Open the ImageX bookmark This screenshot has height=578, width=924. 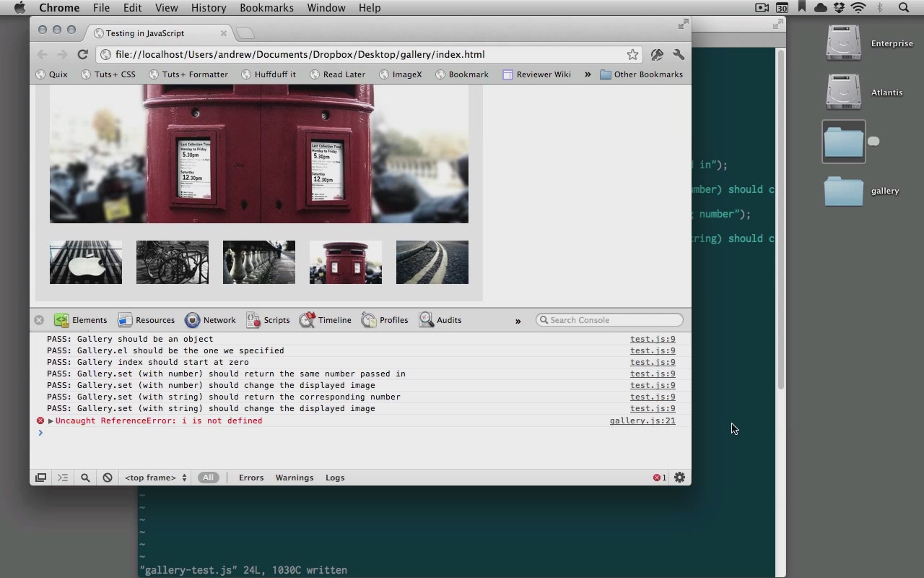coord(401,74)
